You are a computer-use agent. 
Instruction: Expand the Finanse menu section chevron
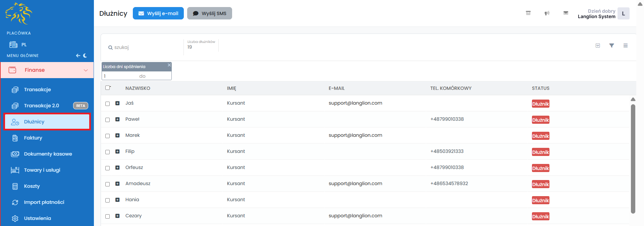[86, 70]
